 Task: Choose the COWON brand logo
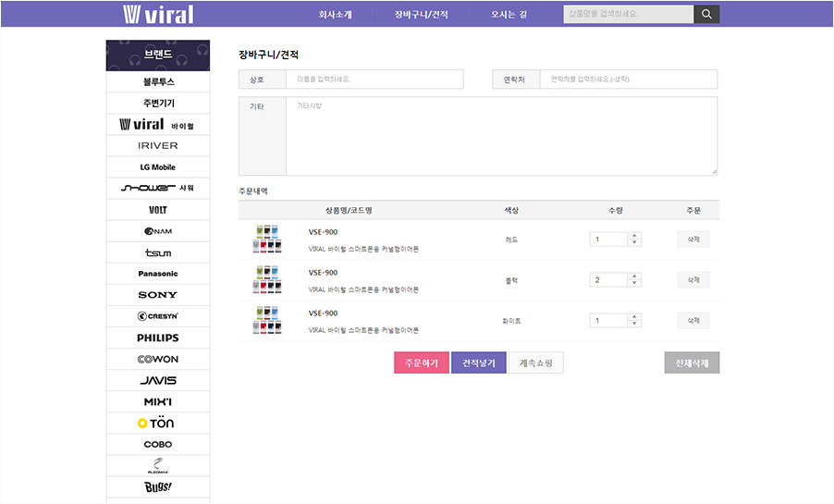coord(158,359)
